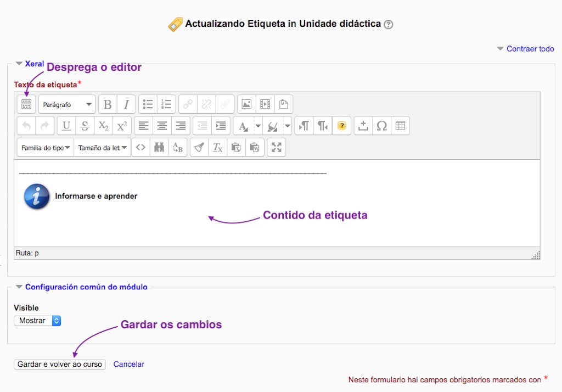The width and height of the screenshot is (562, 392).
Task: Toggle the editor toolbar with the collapse icon
Action: pos(26,104)
